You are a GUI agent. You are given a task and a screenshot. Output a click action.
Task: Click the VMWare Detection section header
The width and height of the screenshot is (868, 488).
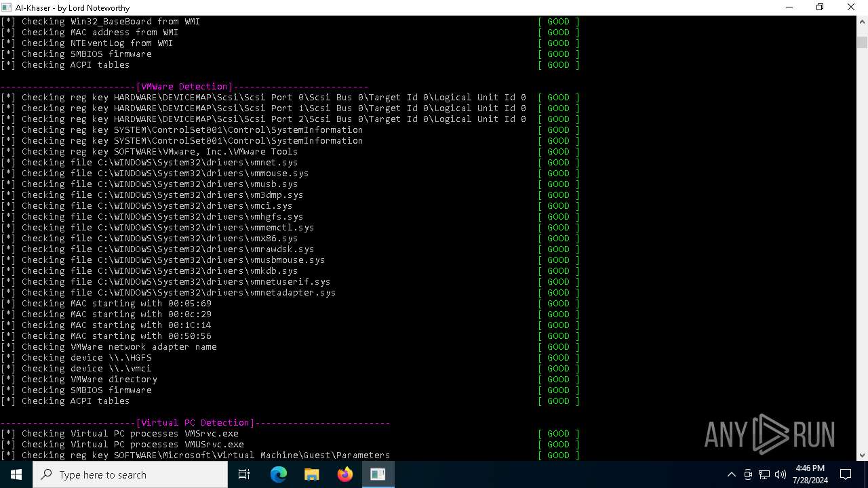pos(184,87)
